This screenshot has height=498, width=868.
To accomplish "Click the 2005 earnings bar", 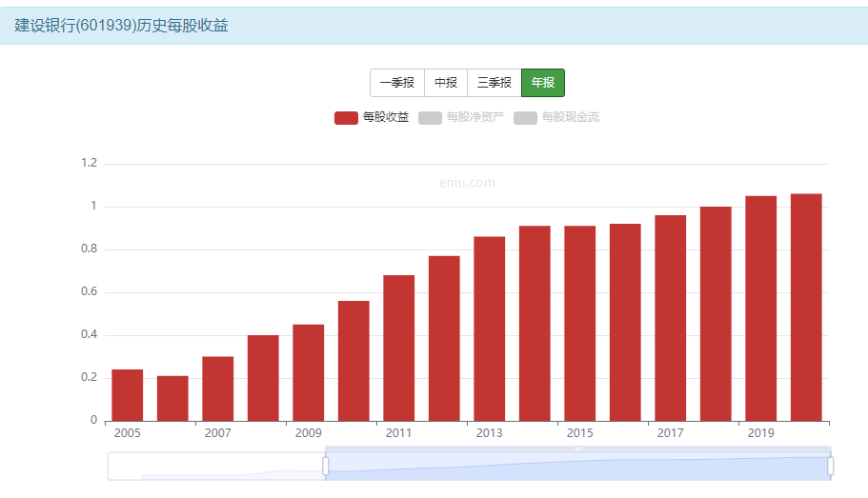I will (x=128, y=395).
